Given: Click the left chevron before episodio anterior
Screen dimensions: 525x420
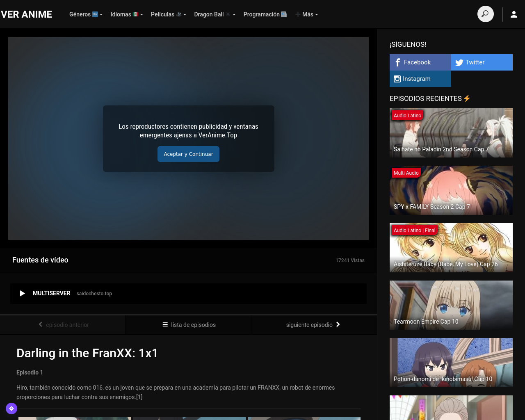Looking at the screenshot, I should [40, 324].
